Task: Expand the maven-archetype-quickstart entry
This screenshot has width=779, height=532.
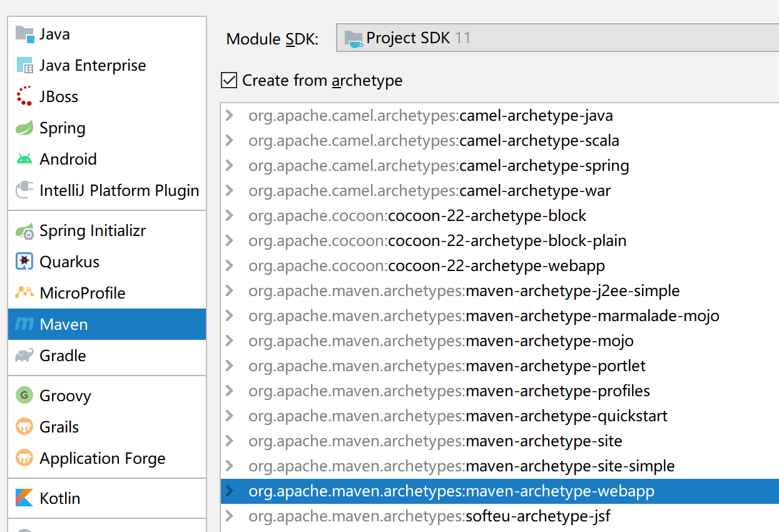Action: [229, 416]
